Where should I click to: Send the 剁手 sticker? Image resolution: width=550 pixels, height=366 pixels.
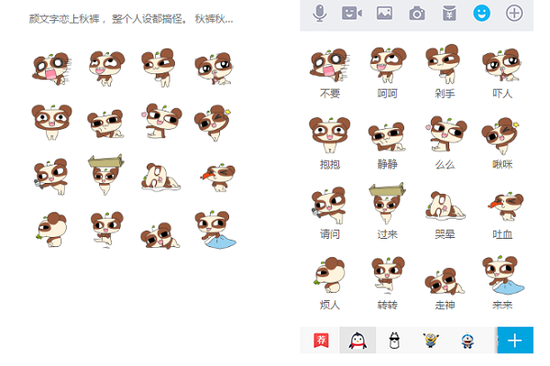coord(443,64)
